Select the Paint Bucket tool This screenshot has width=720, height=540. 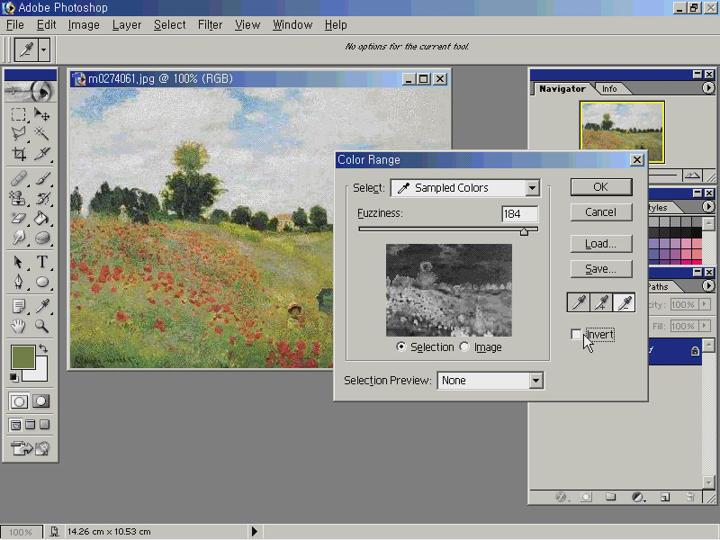(x=42, y=218)
